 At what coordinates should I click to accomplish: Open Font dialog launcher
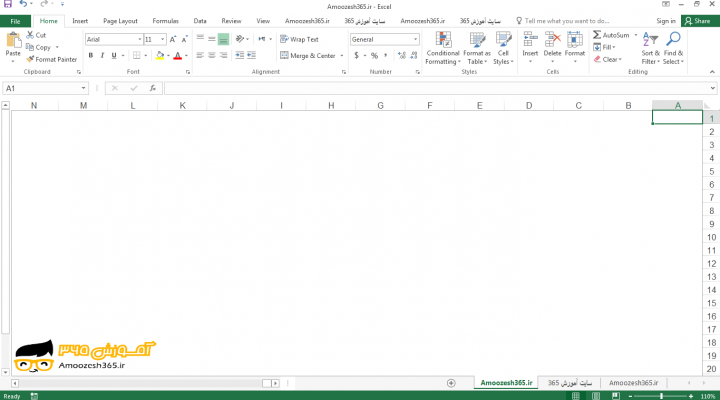[188, 72]
